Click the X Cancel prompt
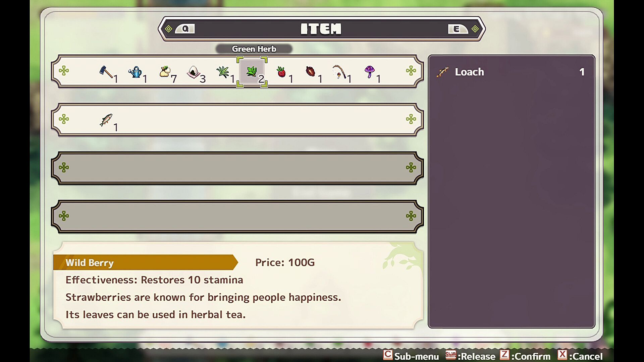The width and height of the screenshot is (644, 362). (x=580, y=356)
